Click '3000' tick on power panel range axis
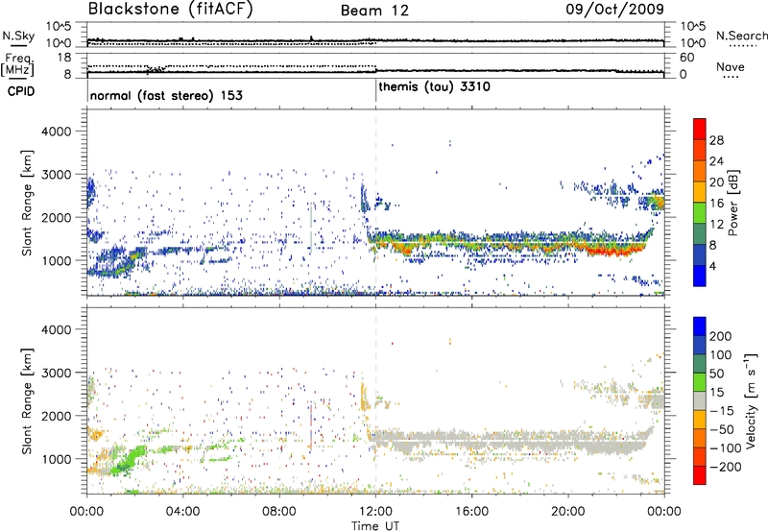768x532 pixels. tap(56, 175)
